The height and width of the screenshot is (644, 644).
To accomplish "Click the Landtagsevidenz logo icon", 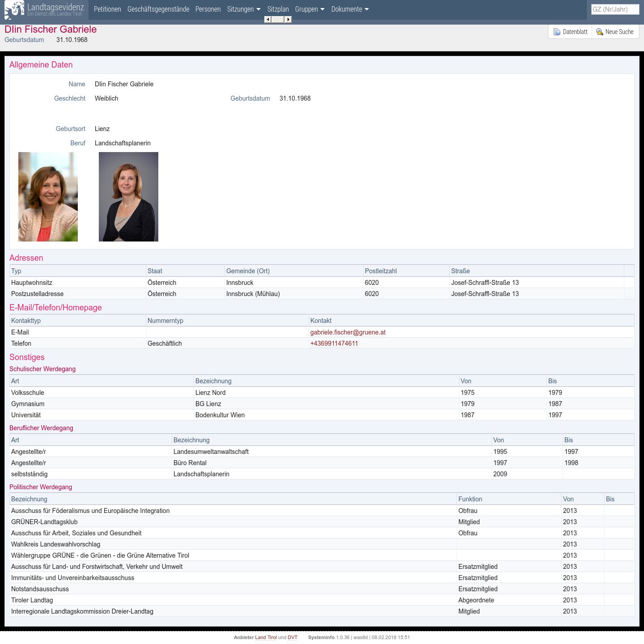I will click(x=14, y=10).
